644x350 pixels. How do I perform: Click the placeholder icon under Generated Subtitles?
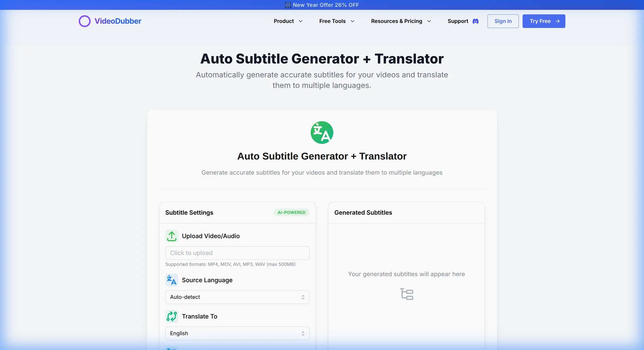click(407, 294)
